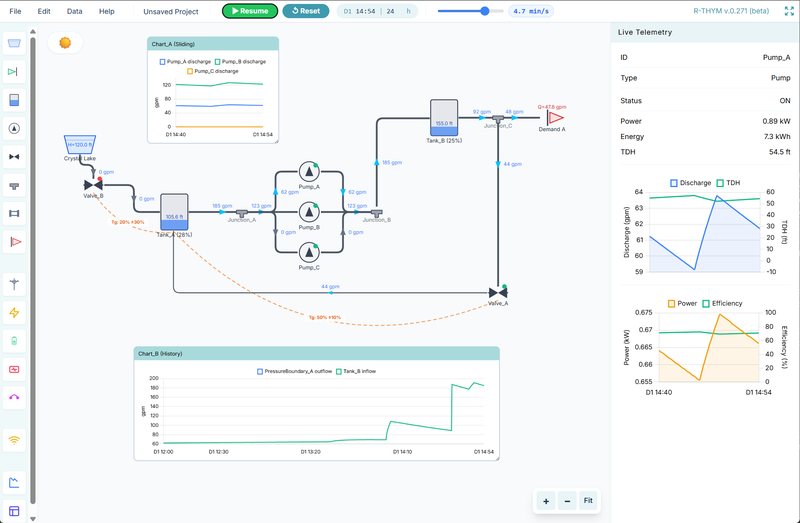Viewport: 800px width, 523px height.
Task: Toggle fullscreen mode icon
Action: 789,11
